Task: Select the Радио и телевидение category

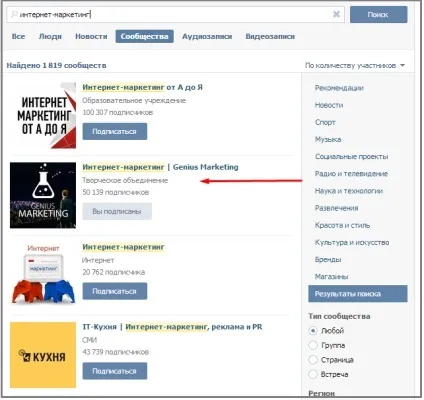Action: (351, 174)
